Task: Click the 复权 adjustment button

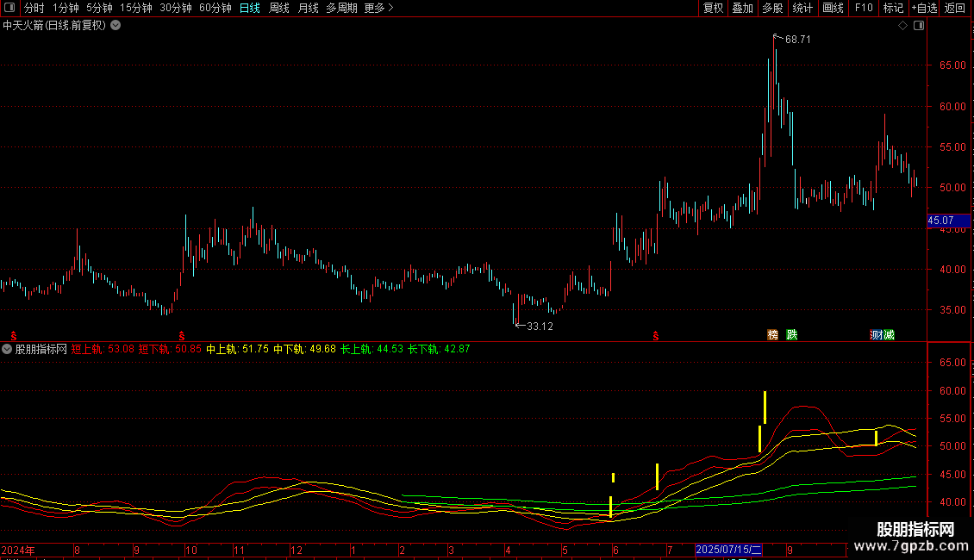Action: pos(713,8)
